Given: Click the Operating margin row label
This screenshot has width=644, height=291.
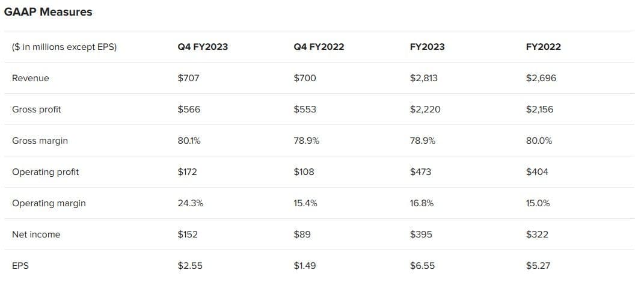Looking at the screenshot, I should tap(49, 203).
